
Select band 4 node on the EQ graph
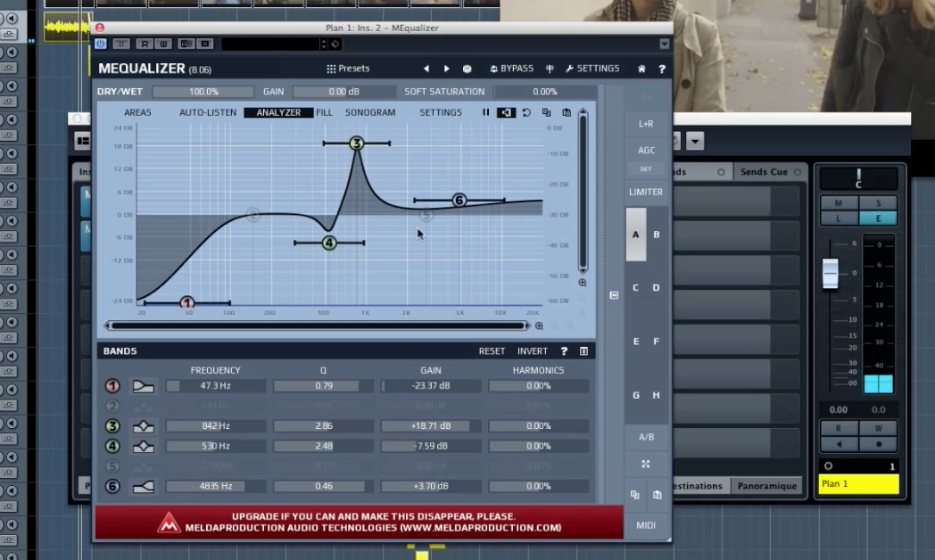pos(329,243)
